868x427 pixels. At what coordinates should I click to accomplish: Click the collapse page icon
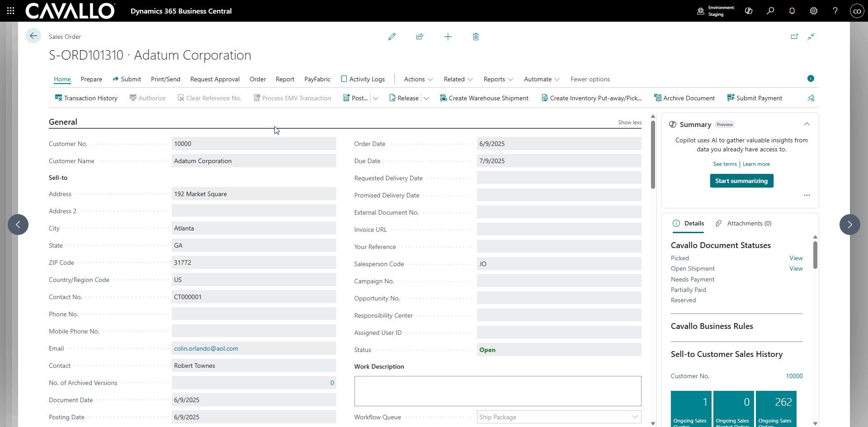coord(811,37)
